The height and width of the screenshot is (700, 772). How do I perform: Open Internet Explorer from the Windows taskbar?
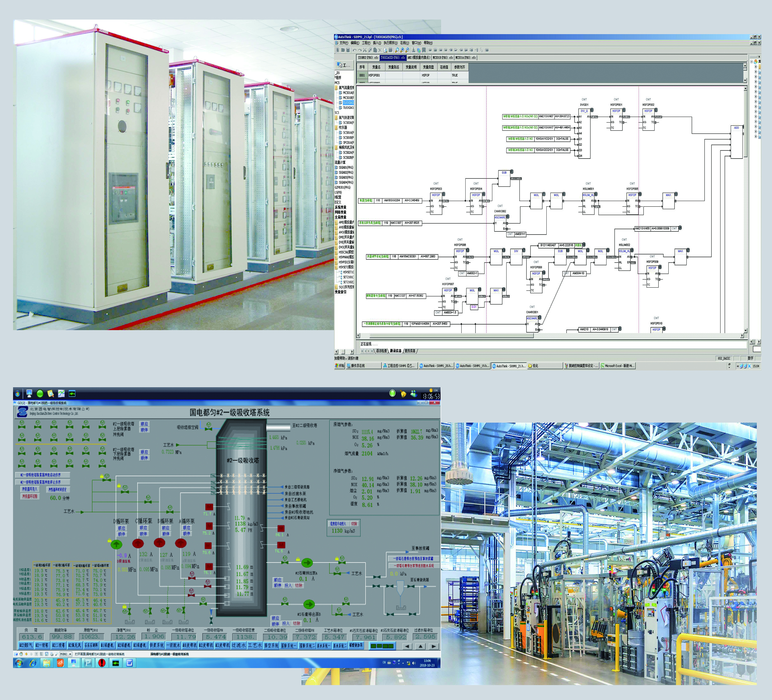(x=33, y=663)
